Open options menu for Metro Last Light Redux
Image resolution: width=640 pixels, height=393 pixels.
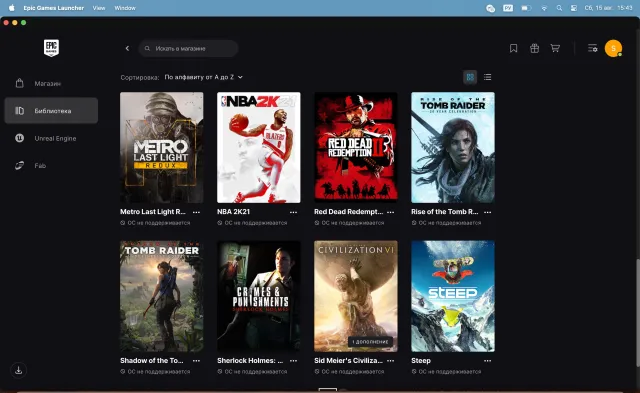[x=196, y=212]
